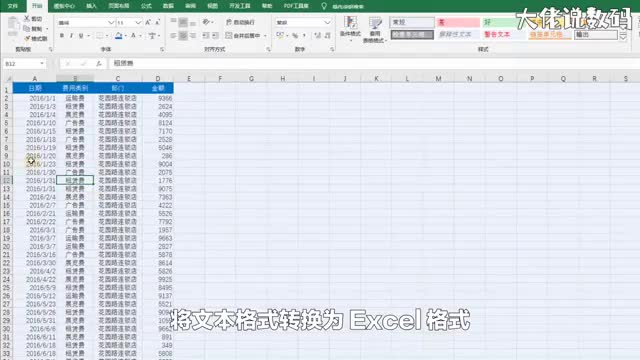The width and height of the screenshot is (640, 360).
Task: Click the Insert Function fx icon
Action: [x=99, y=64]
